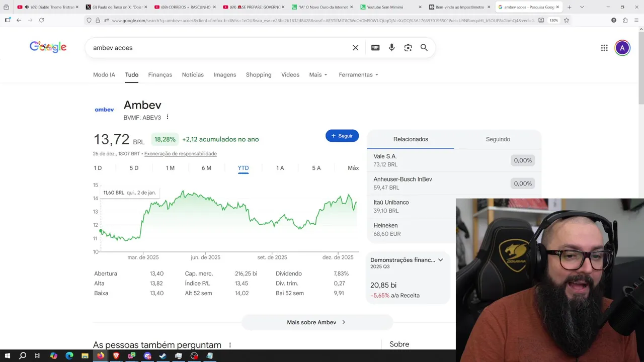Bookmark this page with star icon
Image resolution: width=644 pixels, height=362 pixels.
click(567, 20)
